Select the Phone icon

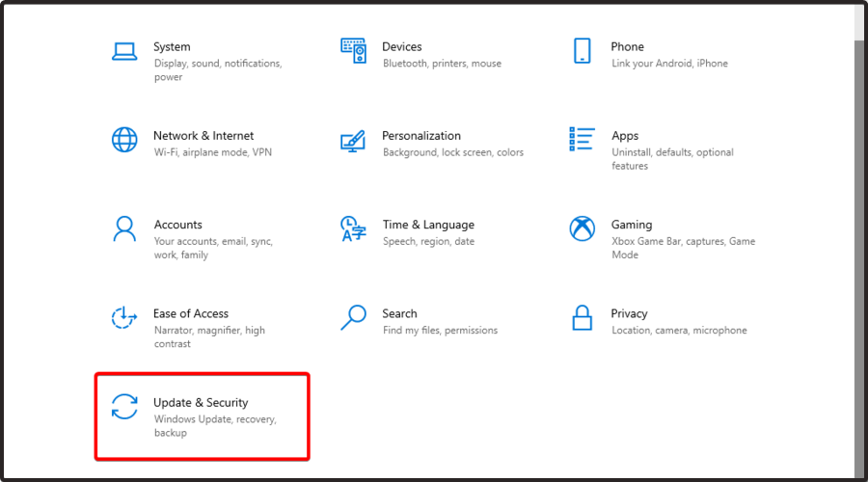pyautogui.click(x=582, y=50)
